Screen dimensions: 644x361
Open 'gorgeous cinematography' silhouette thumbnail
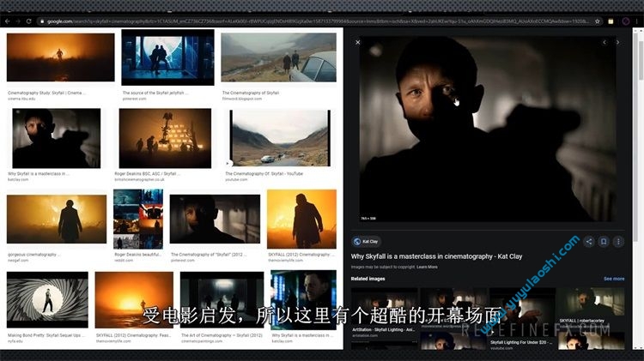pos(57,219)
